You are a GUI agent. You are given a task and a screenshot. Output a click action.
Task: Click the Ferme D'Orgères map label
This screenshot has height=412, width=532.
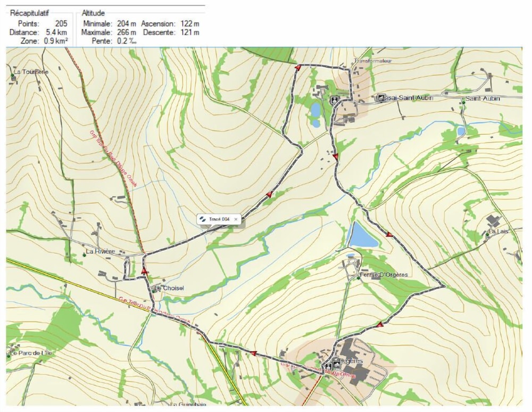click(384, 275)
